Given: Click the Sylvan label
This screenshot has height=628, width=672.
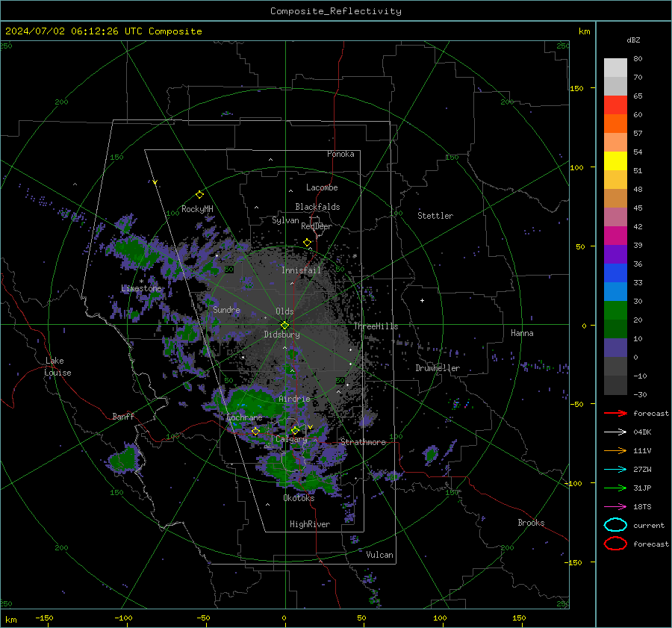Looking at the screenshot, I should (285, 220).
